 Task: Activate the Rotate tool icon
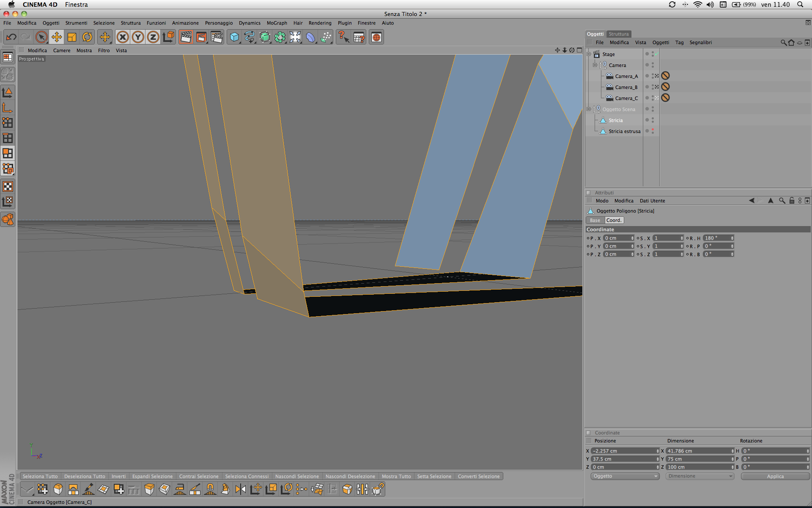pyautogui.click(x=87, y=37)
